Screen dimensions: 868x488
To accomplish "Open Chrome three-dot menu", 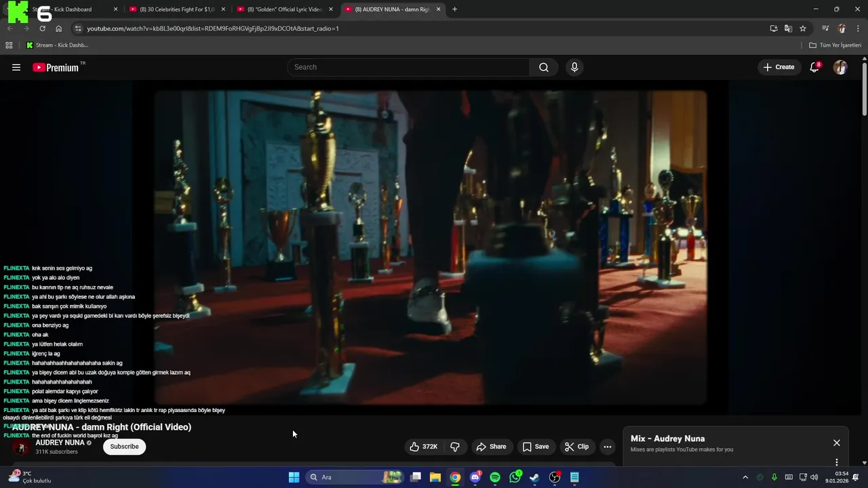I will pos(858,28).
